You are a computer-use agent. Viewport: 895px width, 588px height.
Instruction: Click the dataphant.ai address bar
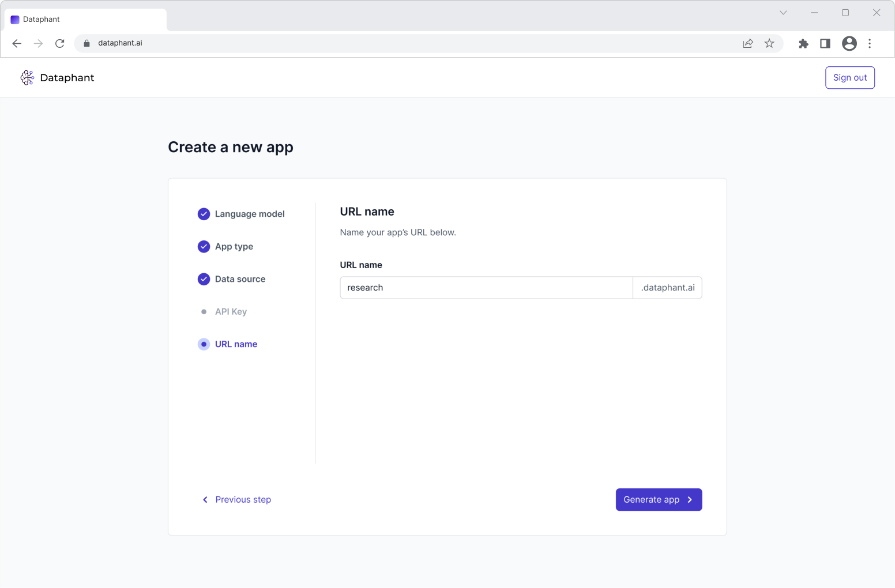coord(404,43)
